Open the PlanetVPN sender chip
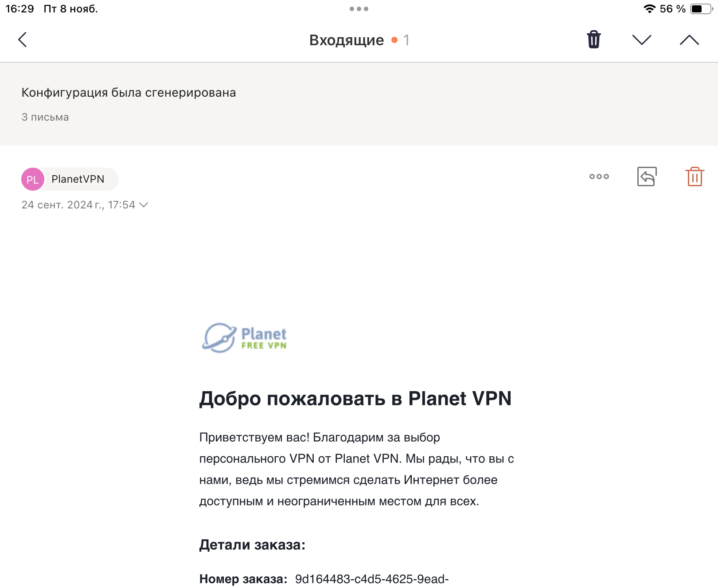Screen dimensions: 718x588 pos(70,179)
